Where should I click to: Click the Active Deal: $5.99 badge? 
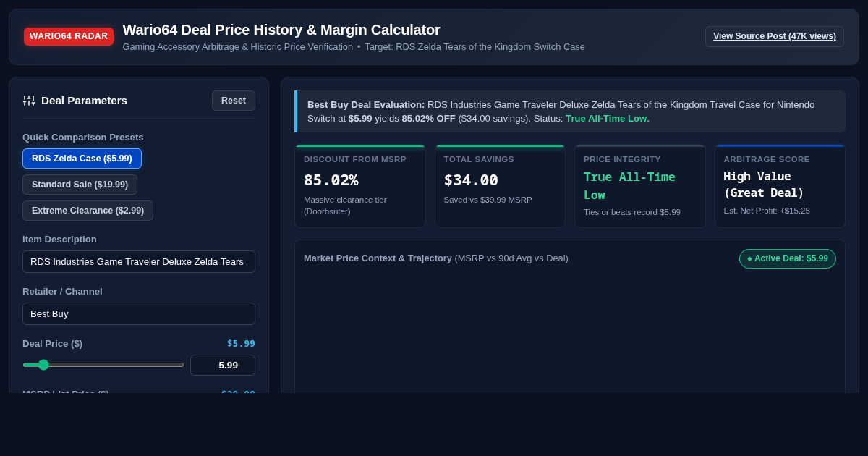point(788,258)
